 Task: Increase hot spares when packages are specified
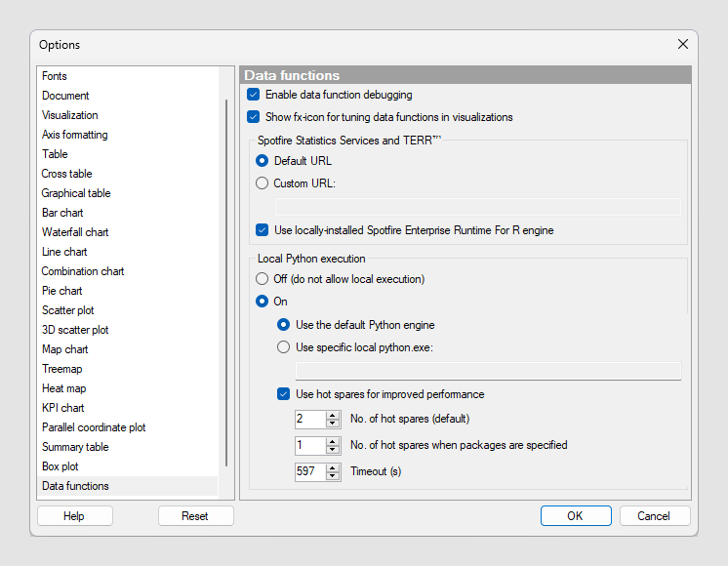coord(333,441)
